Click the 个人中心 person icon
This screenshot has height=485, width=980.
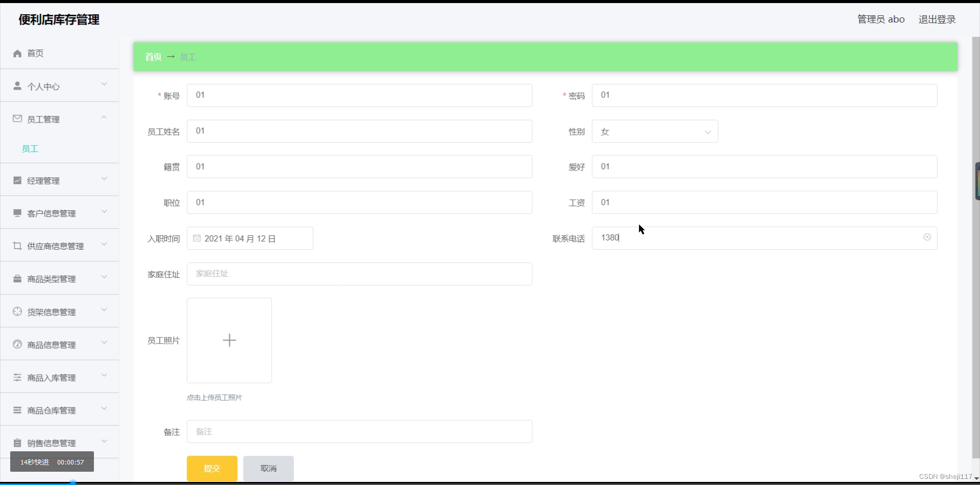17,86
